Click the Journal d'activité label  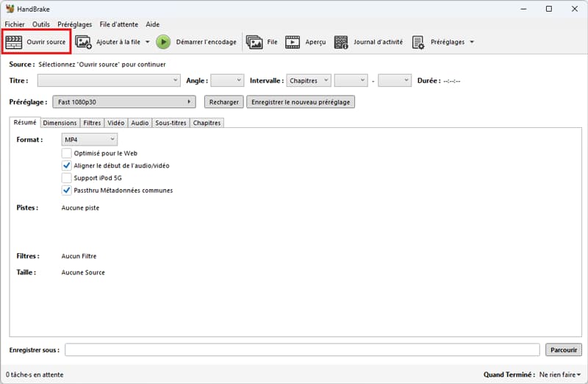coord(378,42)
